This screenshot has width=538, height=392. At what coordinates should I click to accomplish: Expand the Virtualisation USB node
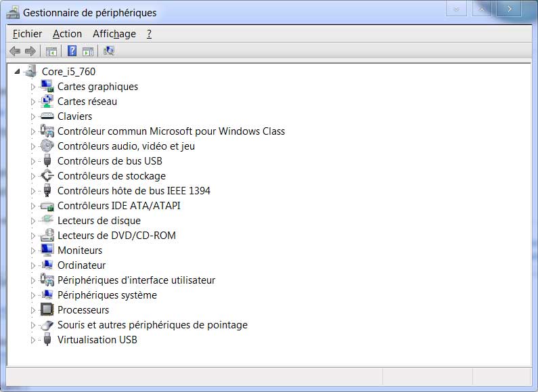(33, 340)
